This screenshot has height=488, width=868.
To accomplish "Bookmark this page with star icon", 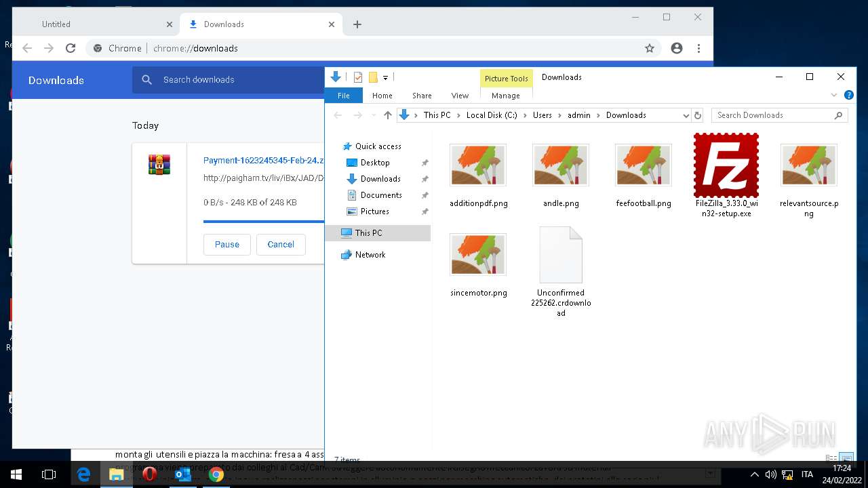I will 649,48.
